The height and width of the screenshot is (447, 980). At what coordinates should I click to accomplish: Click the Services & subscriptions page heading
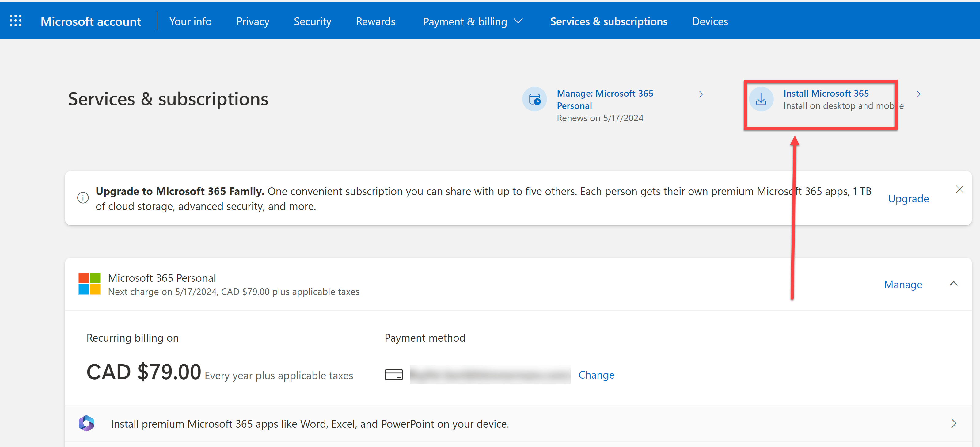168,99
